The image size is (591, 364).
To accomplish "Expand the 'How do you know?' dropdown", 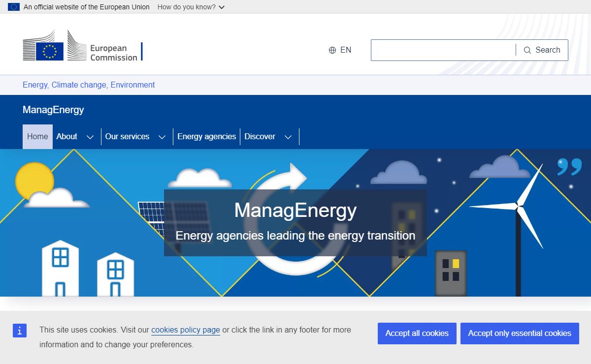I will [191, 7].
